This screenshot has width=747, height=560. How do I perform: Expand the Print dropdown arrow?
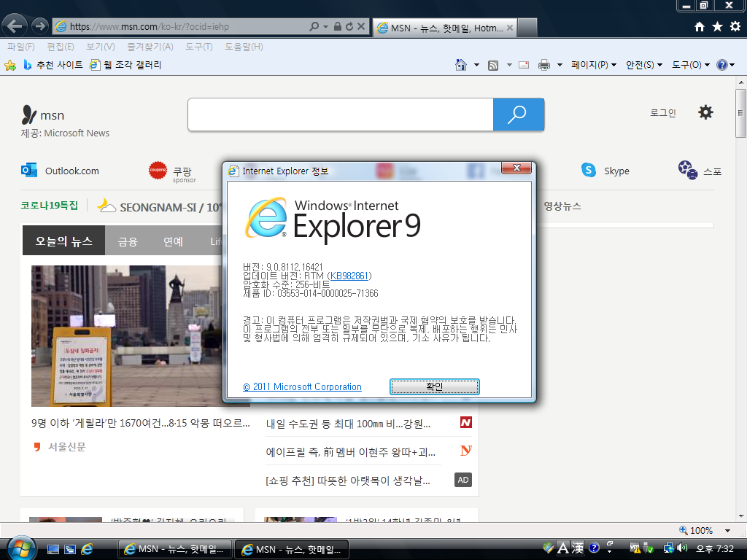coord(560,65)
